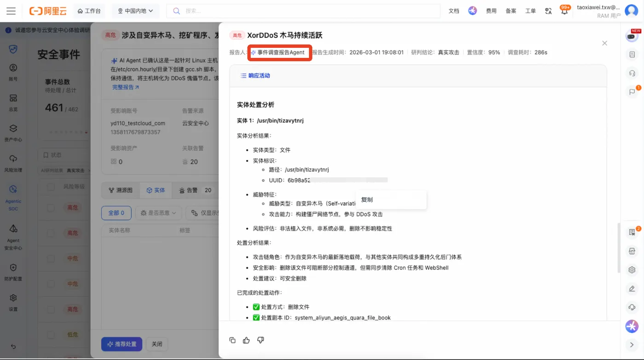Open the list icon with badge 2
This screenshot has width=644, height=360.
(632, 232)
